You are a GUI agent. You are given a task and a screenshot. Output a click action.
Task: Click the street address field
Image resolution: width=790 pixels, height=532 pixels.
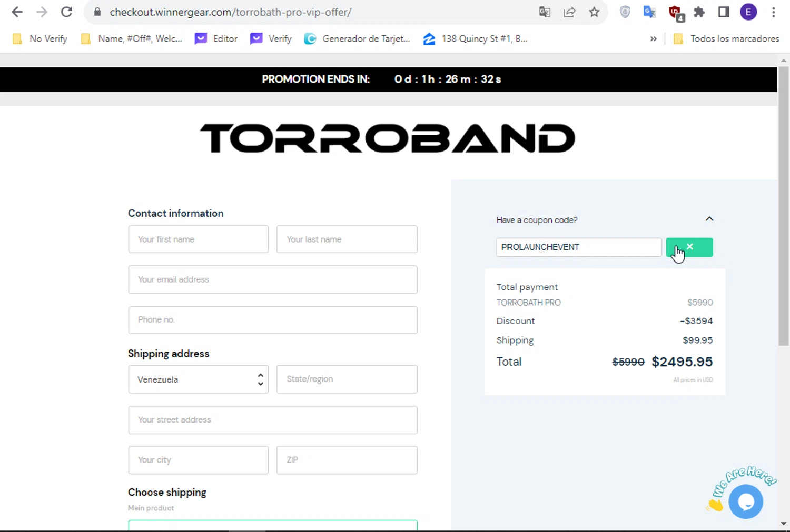tap(273, 420)
